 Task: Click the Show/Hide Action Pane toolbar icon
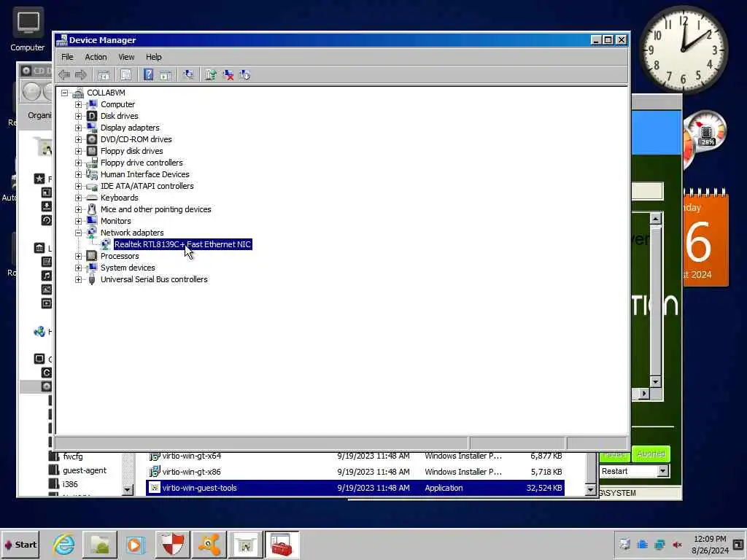click(166, 75)
